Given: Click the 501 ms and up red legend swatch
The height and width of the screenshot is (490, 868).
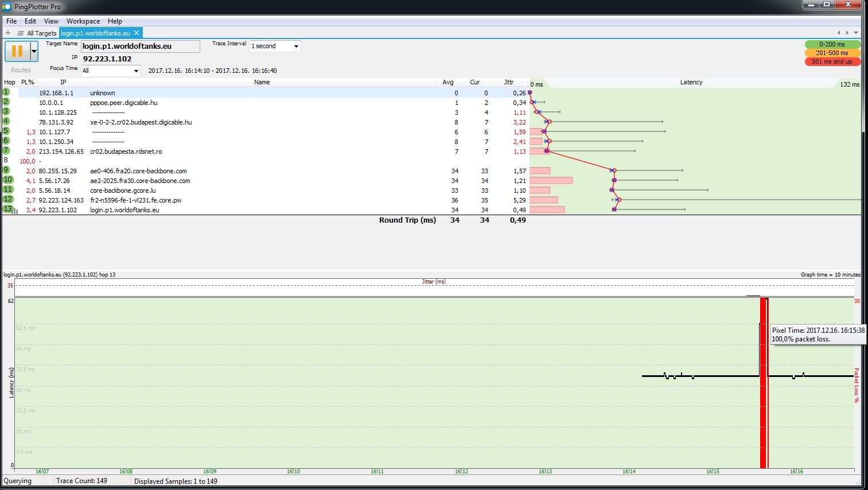Looking at the screenshot, I should (832, 61).
